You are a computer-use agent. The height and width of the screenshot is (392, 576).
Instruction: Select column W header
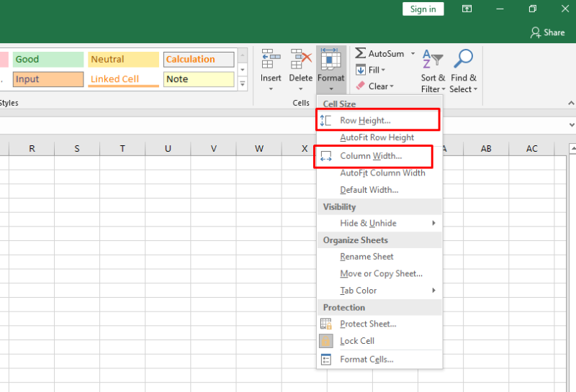259,149
